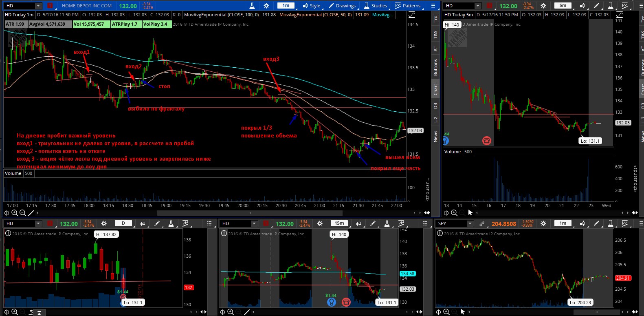644x316 pixels.
Task: Toggle the AT sidebar panel
Action: point(435,49)
